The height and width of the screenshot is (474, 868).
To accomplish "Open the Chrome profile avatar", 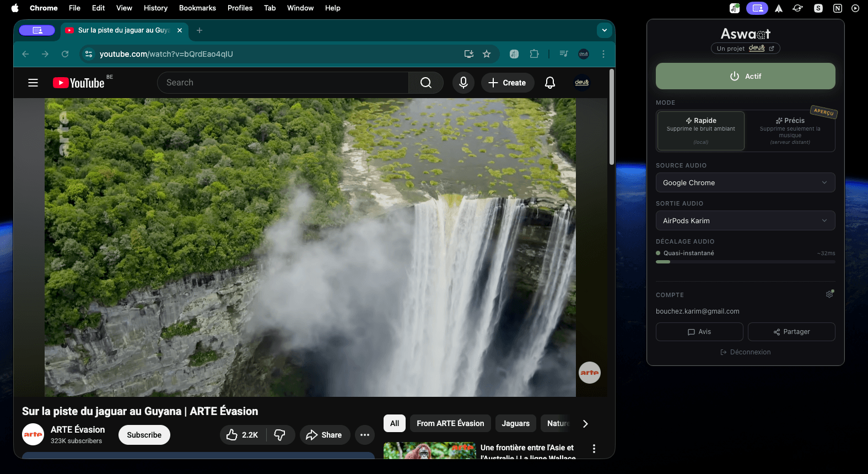I will (x=584, y=54).
